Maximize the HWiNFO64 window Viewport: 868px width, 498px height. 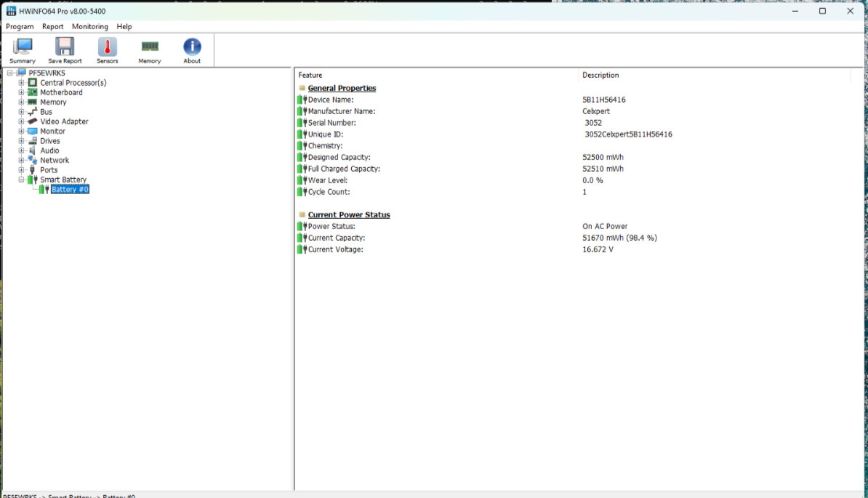[823, 11]
